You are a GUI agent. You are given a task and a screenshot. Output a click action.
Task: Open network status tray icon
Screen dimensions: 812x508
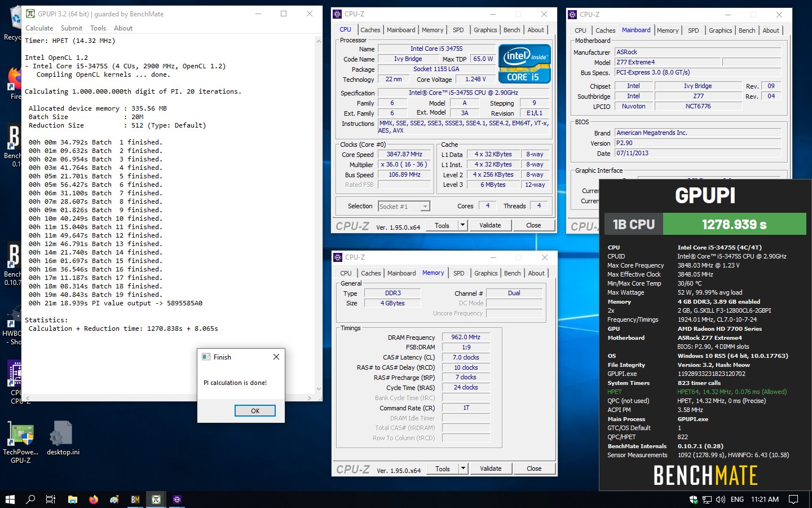pyautogui.click(x=707, y=500)
